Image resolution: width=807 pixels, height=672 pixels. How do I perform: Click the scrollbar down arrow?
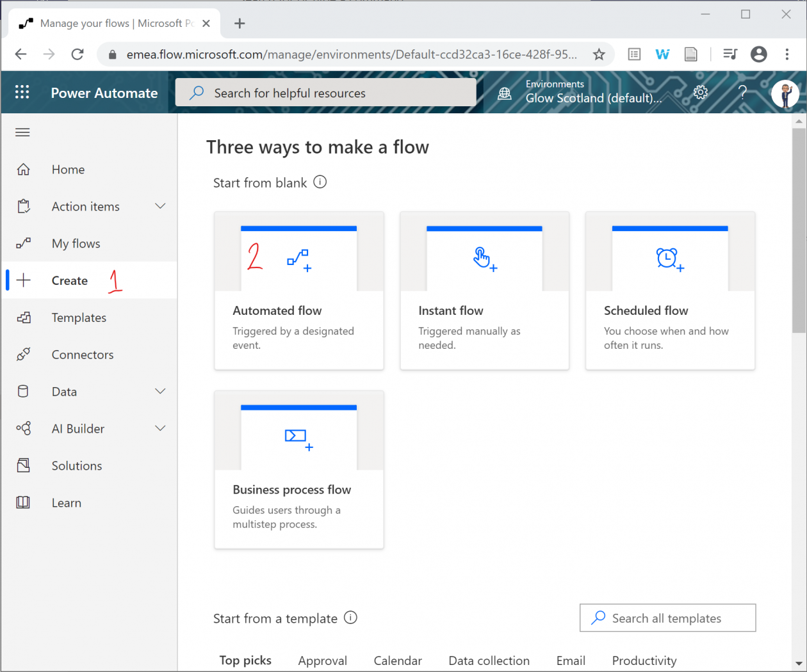point(799,664)
